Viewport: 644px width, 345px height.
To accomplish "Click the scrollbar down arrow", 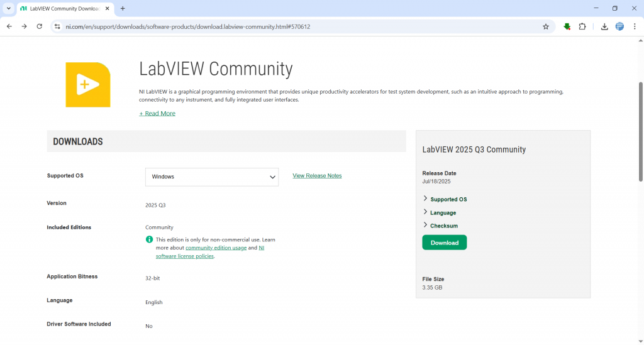I will (640, 341).
